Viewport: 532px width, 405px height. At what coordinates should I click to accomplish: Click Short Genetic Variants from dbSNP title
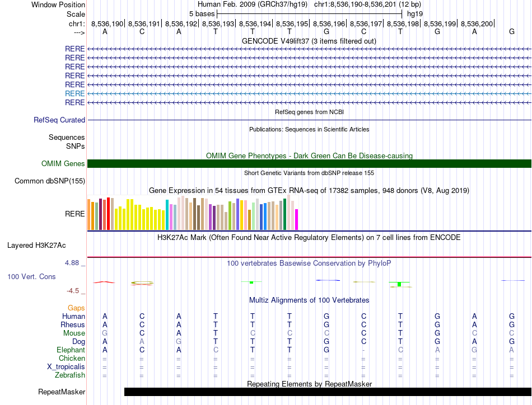309,173
